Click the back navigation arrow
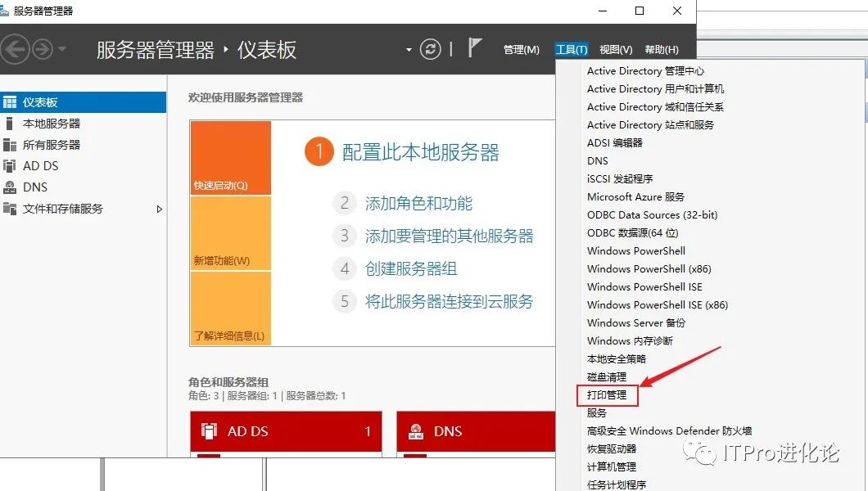 15,50
